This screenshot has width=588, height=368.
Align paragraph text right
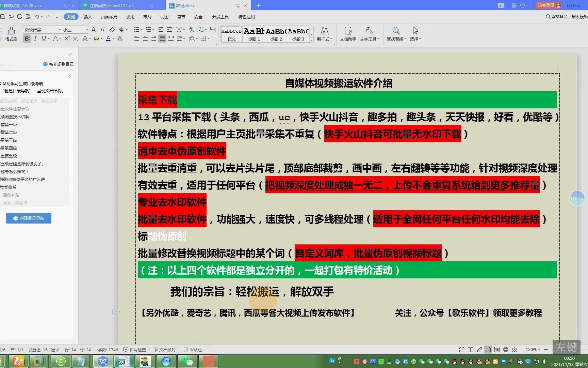[154, 39]
